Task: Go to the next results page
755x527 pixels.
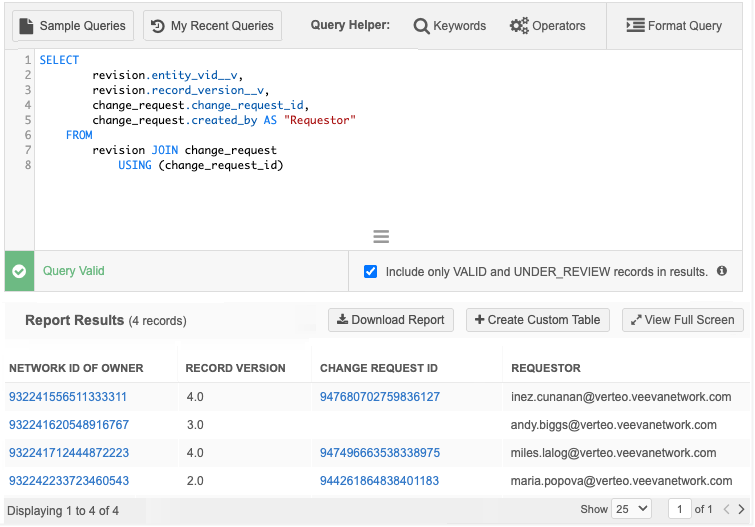Action: point(741,509)
